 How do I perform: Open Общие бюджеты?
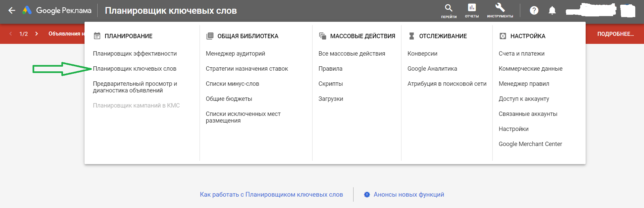(229, 99)
